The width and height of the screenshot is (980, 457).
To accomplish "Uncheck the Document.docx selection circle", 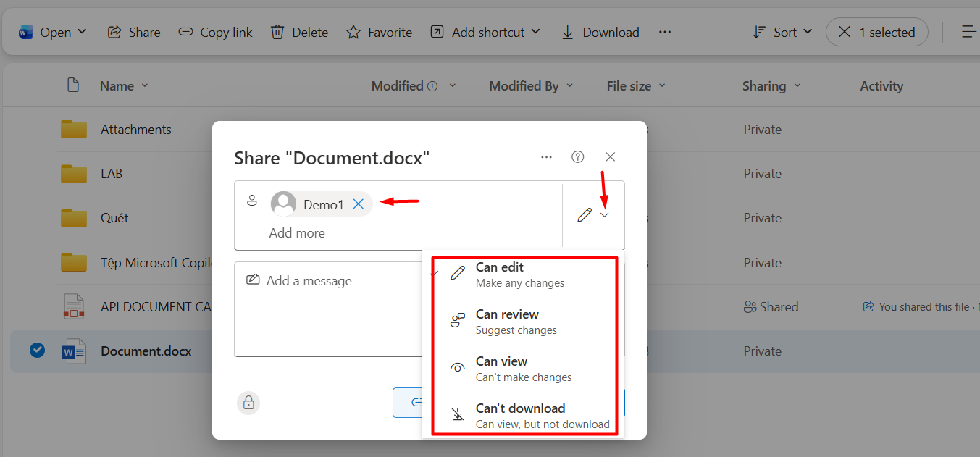I will click(37, 351).
